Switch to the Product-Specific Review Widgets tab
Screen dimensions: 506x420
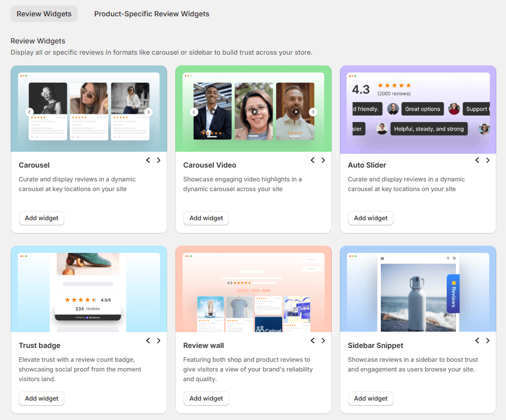[151, 14]
